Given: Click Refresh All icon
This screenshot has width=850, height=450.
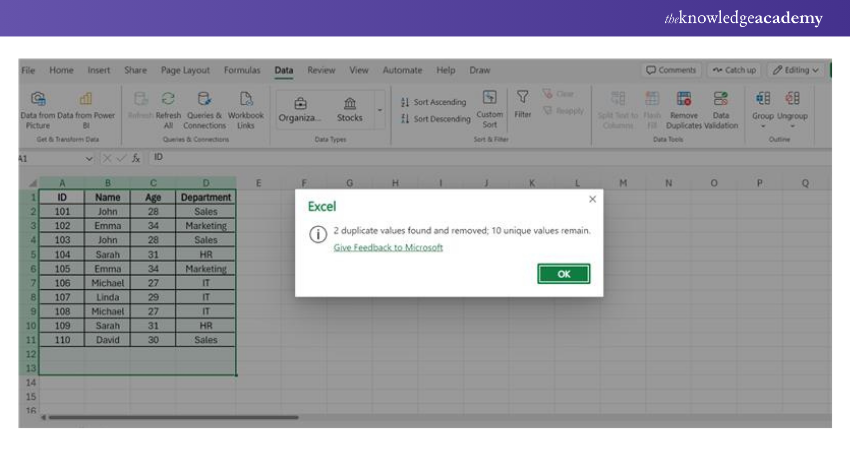Looking at the screenshot, I should [x=168, y=99].
